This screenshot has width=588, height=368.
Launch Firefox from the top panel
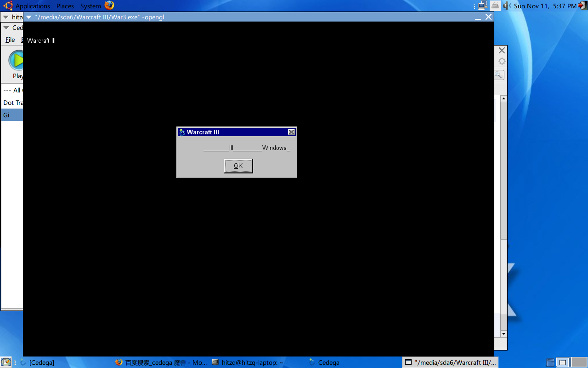[109, 6]
